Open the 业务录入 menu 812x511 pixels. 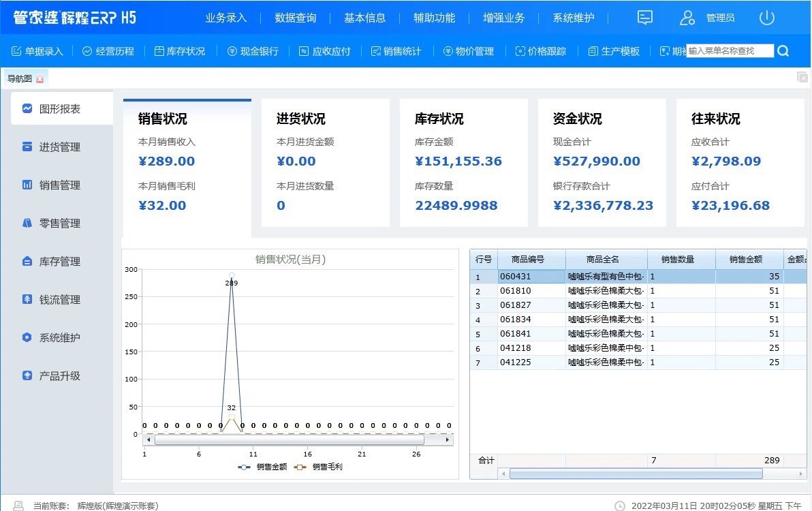pyautogui.click(x=226, y=18)
